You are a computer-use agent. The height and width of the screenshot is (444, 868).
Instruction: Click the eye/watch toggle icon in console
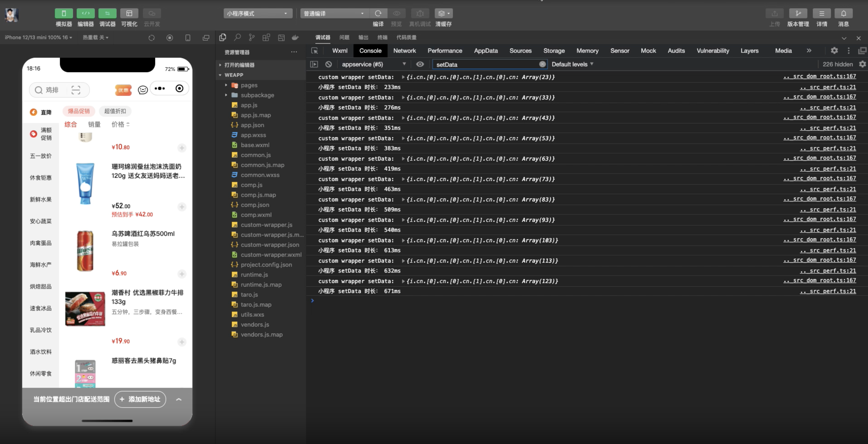(x=419, y=64)
